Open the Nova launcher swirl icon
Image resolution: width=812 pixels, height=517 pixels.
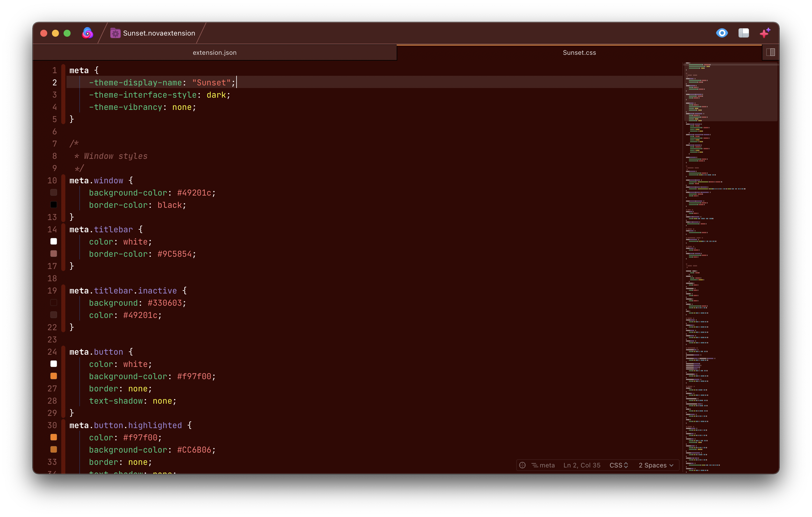point(88,33)
